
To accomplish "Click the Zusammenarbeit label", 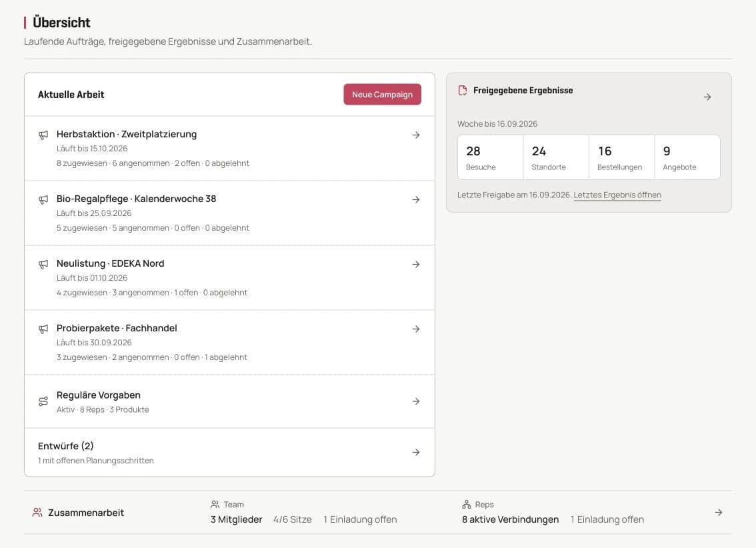I will (86, 513).
